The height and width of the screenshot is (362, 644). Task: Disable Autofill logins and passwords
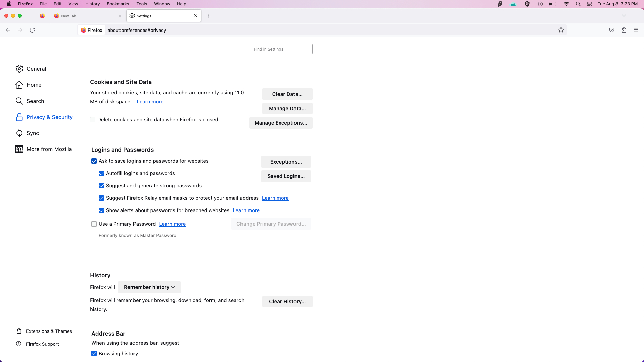(101, 173)
